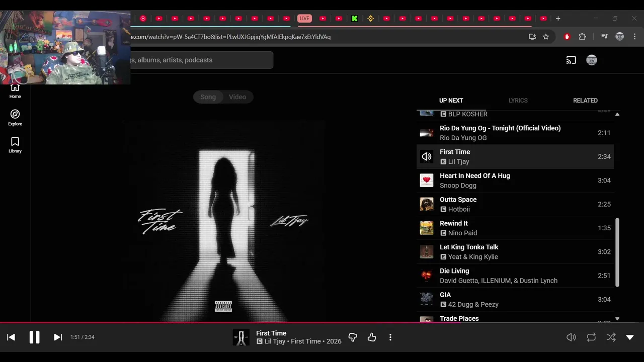The height and width of the screenshot is (362, 644).
Task: Open the browser three-dot menu
Action: pyautogui.click(x=635, y=37)
